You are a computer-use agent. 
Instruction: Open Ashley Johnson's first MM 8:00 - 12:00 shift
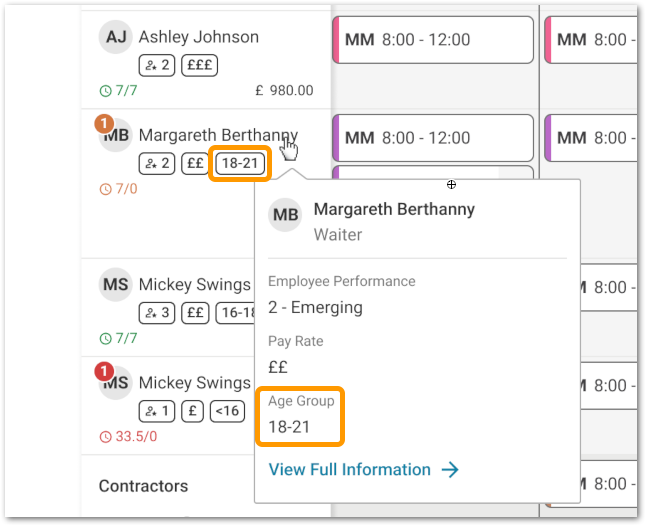pyautogui.click(x=432, y=40)
